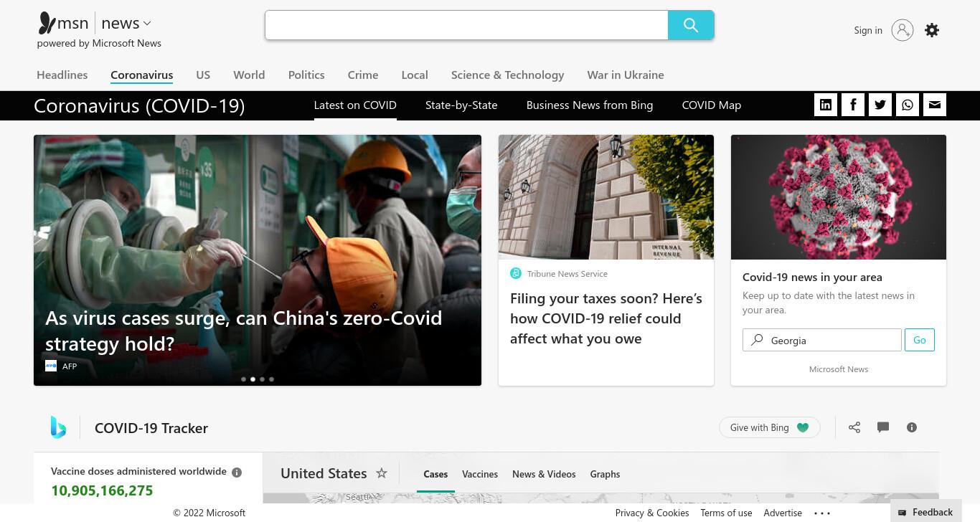Click the coronavirus particle image
Viewport: 980px width, 522px height.
[x=839, y=197]
